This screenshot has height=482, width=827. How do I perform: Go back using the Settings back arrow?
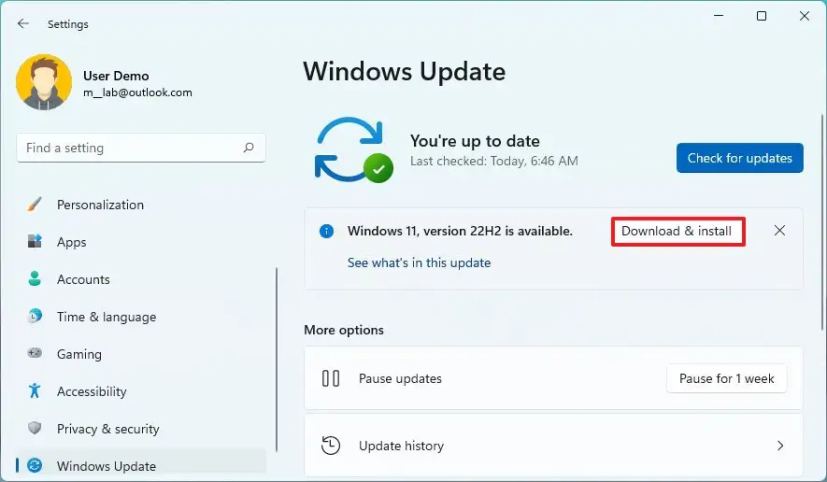tap(23, 24)
